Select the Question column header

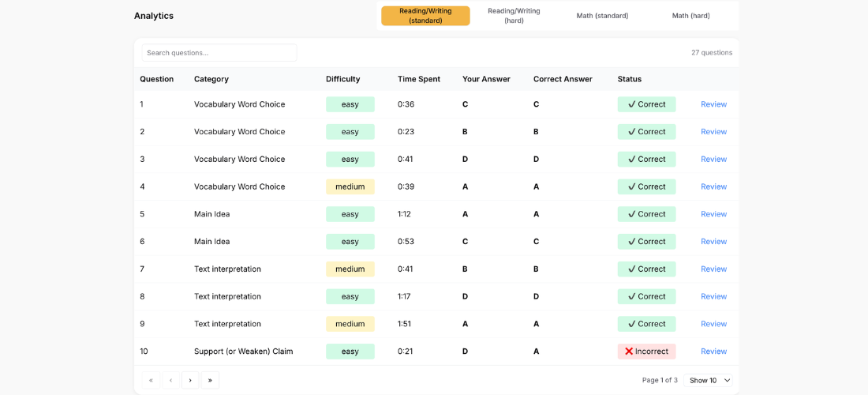(157, 79)
